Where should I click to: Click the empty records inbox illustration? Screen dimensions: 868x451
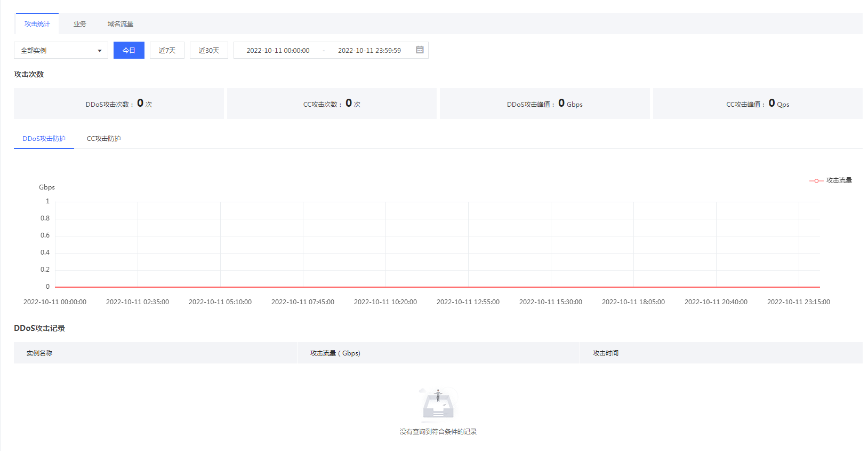pos(438,406)
